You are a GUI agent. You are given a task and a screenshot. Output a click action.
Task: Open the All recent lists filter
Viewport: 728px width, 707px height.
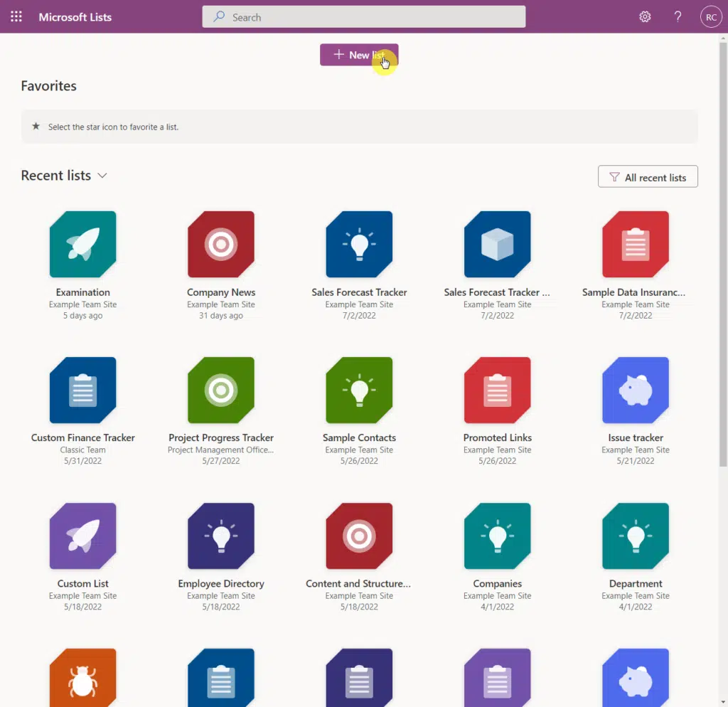(x=648, y=176)
